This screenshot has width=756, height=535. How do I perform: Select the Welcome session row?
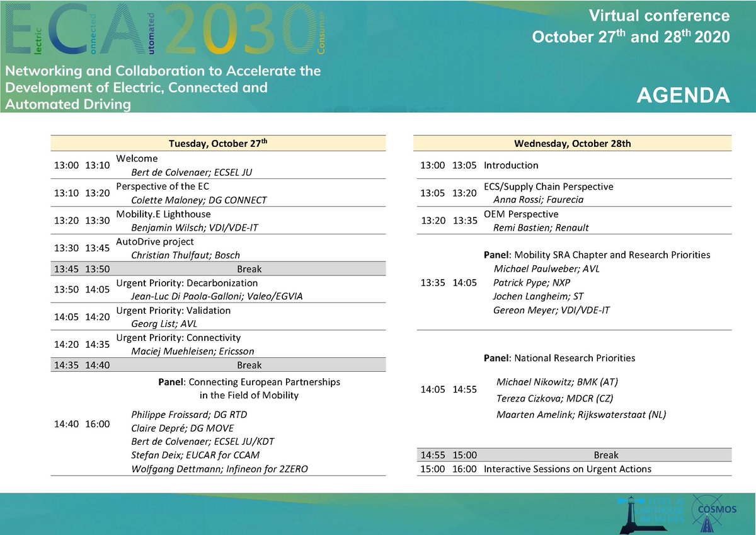coord(218,165)
